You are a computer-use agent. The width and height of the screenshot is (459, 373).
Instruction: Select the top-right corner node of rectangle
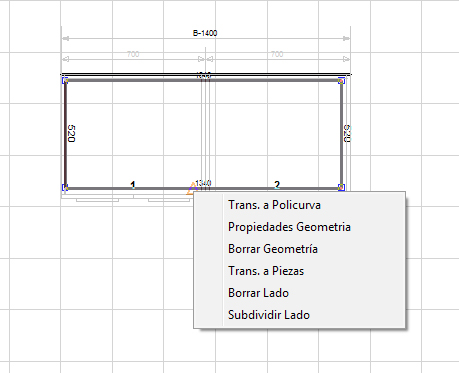pos(341,80)
